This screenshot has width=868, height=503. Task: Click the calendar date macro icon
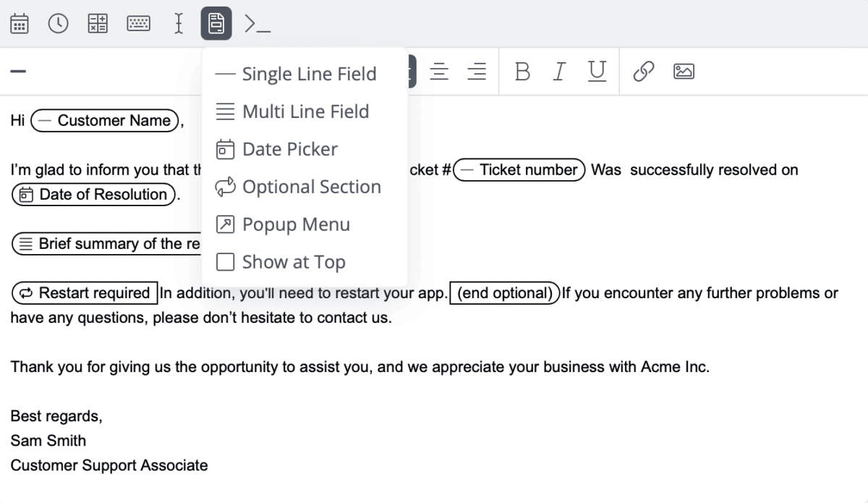(x=20, y=24)
